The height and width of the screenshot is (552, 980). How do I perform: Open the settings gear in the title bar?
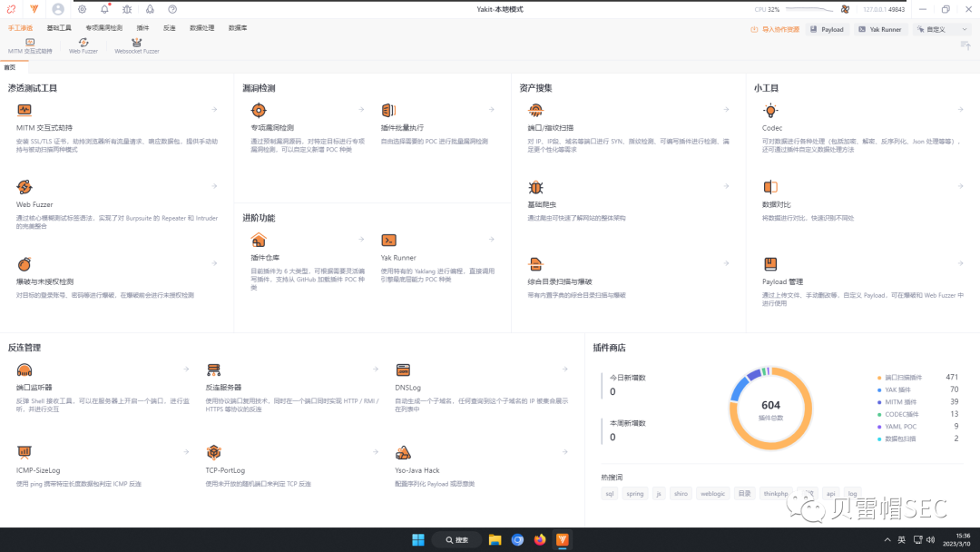point(82,9)
